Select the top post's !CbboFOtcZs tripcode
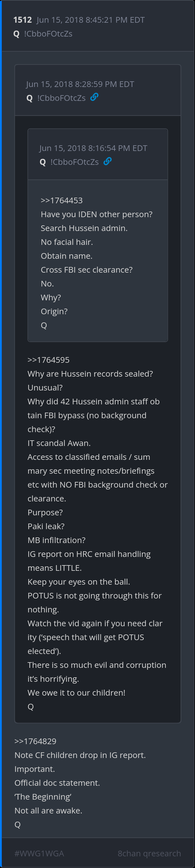The height and width of the screenshot is (868, 195). click(x=48, y=34)
